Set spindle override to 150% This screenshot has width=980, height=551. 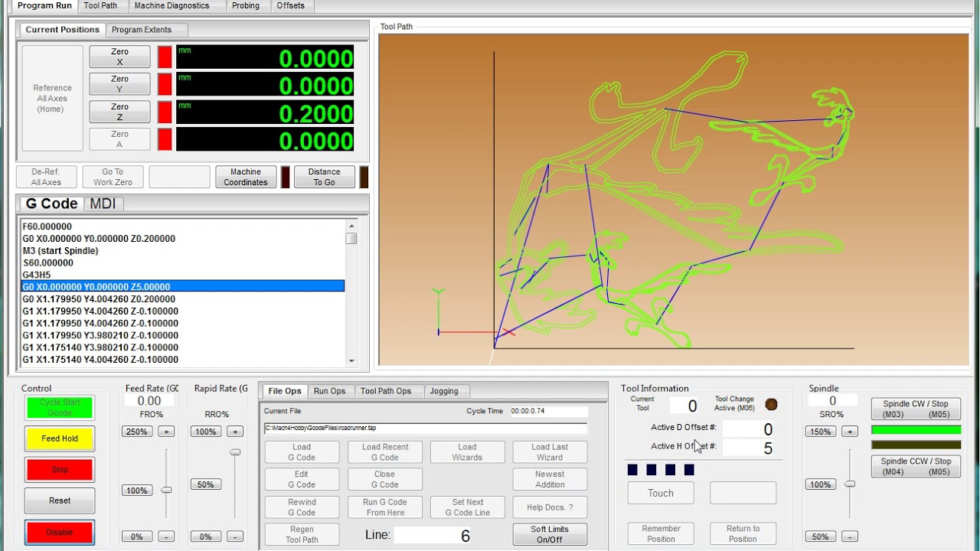click(x=820, y=432)
